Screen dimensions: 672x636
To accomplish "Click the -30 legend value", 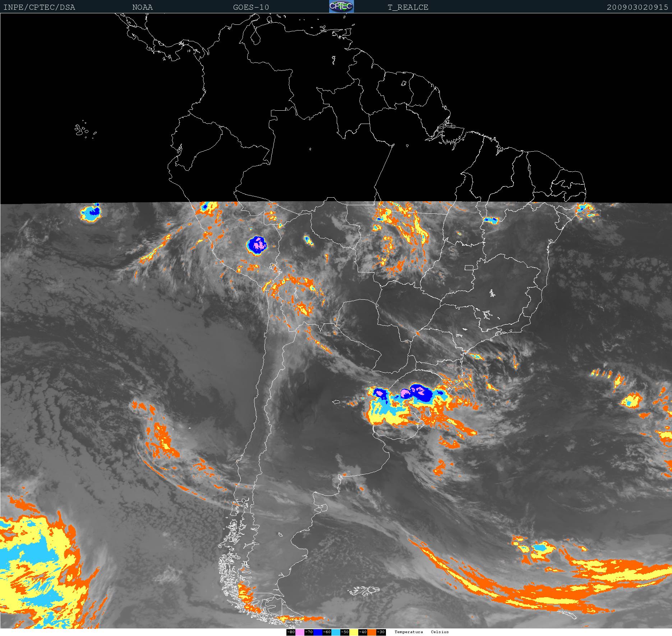I will click(x=381, y=632).
